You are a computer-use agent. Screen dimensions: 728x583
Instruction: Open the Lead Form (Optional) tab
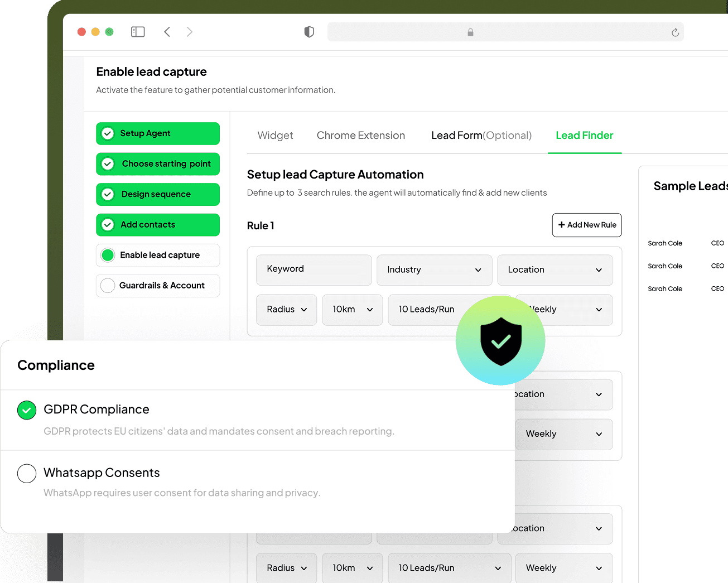(x=481, y=136)
